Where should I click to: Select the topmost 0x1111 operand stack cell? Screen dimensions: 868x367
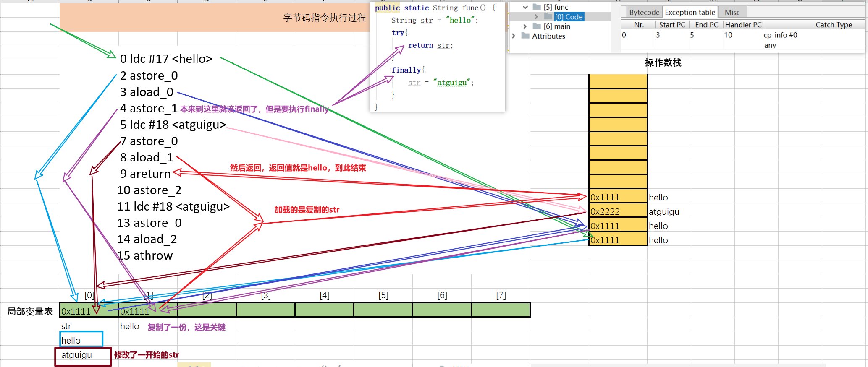click(618, 197)
